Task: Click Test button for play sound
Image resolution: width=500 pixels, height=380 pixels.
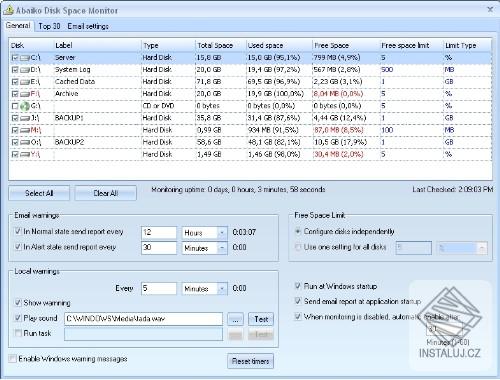Action: tap(261, 319)
